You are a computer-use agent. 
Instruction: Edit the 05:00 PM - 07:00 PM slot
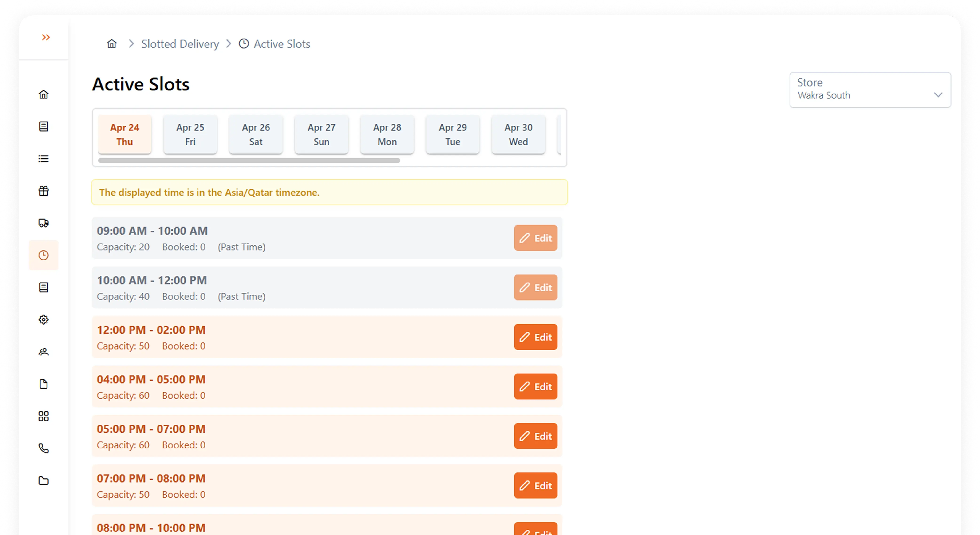[536, 436]
